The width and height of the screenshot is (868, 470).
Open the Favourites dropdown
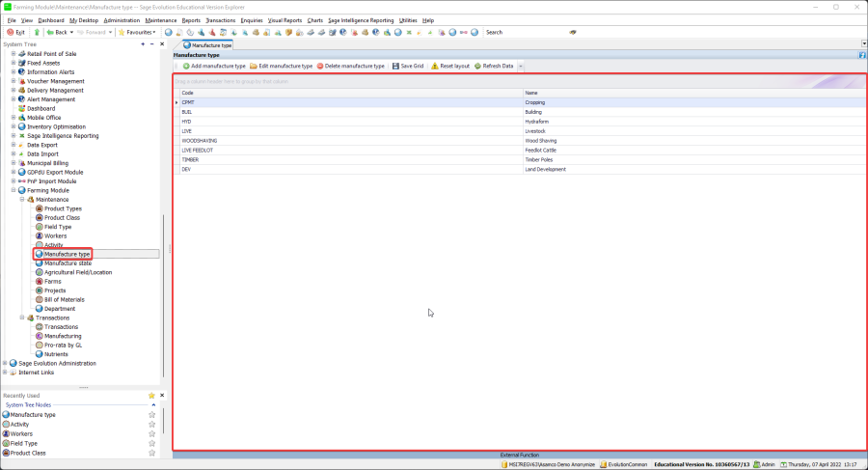139,32
